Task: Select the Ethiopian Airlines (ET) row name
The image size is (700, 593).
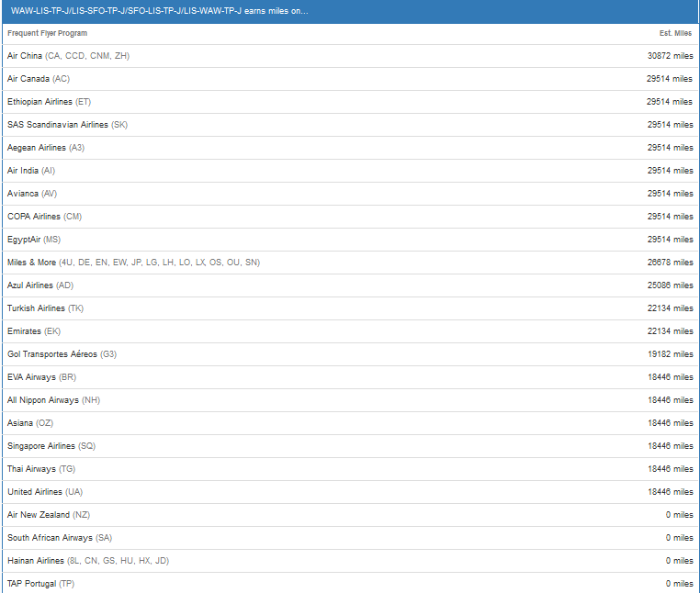Action: [49, 102]
